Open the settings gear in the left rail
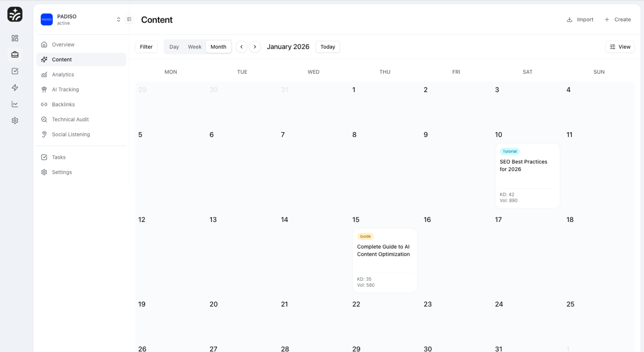Viewport: 644px width, 352px height. point(15,120)
